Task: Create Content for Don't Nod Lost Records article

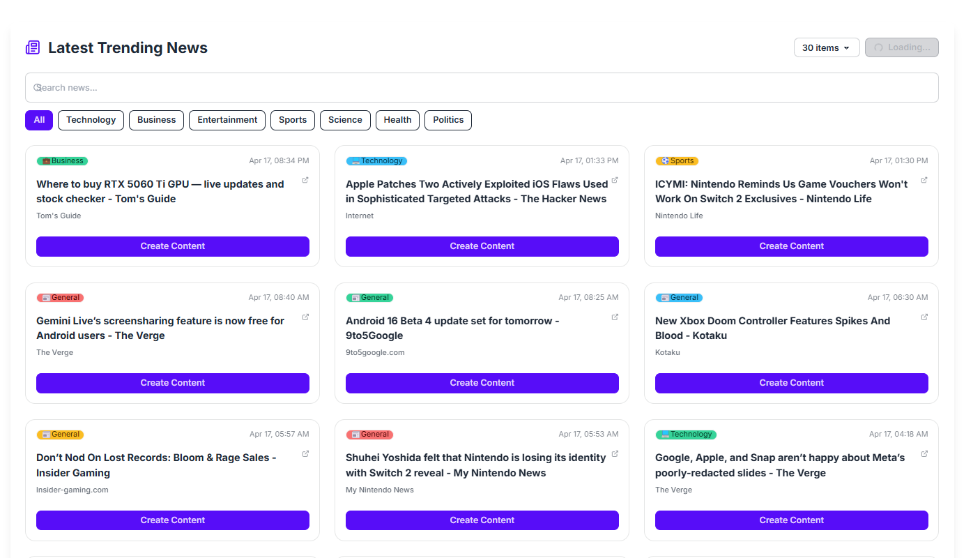Action: pyautogui.click(x=173, y=520)
